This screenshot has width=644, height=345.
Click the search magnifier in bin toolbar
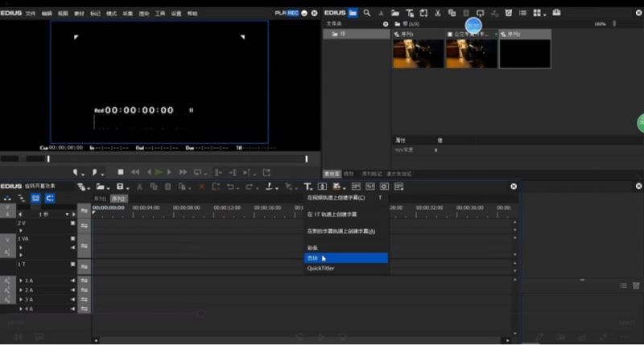(367, 13)
